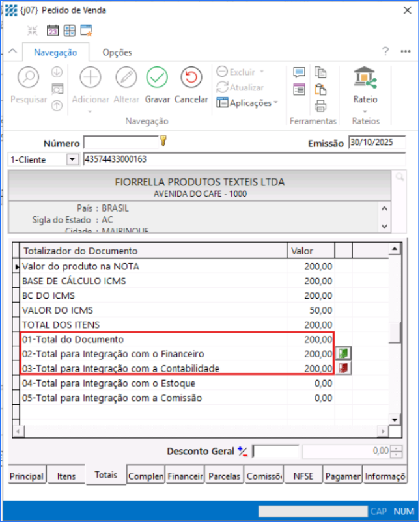This screenshot has height=522, width=420.
Task: Open the Itens tab
Action: coord(66,476)
